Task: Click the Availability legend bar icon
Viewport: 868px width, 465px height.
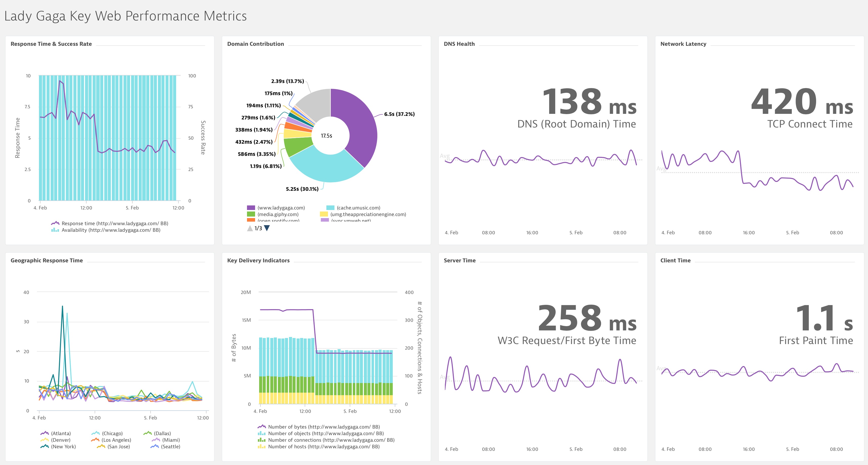Action: tap(55, 230)
